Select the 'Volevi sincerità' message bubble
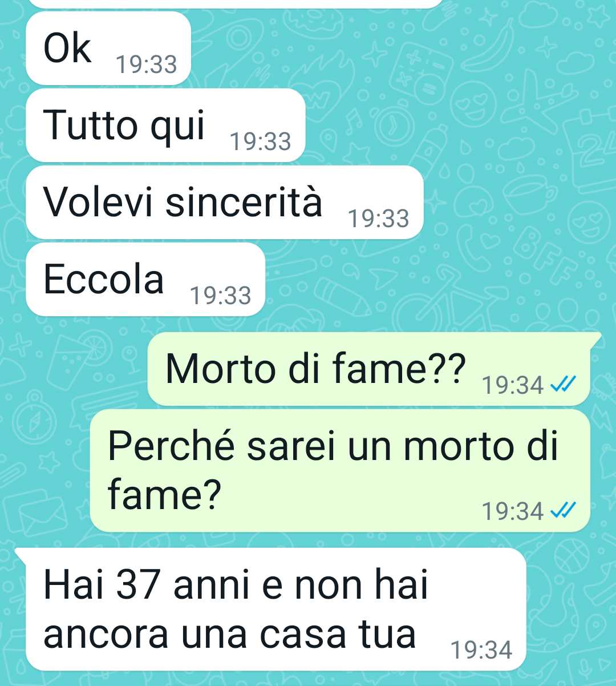This screenshot has width=616, height=686. pyautogui.click(x=225, y=202)
